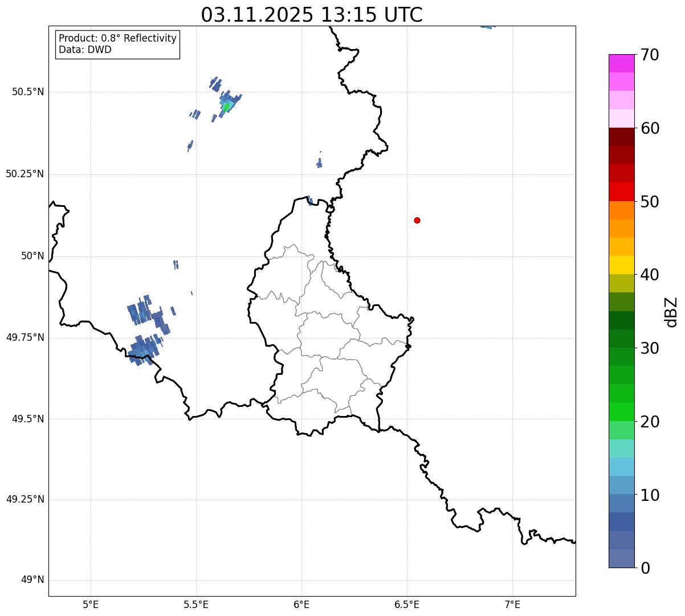685x616 pixels.
Task: Click the magenta top colorbar segment
Action: pos(621,63)
